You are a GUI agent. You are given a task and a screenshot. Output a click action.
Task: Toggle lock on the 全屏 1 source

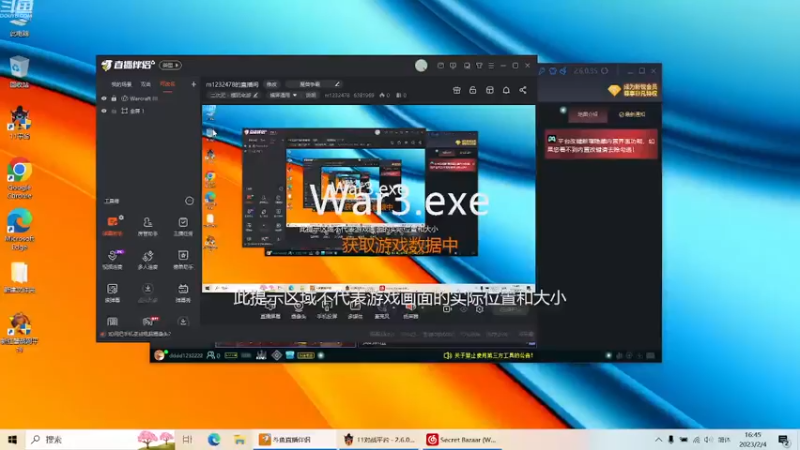[114, 111]
